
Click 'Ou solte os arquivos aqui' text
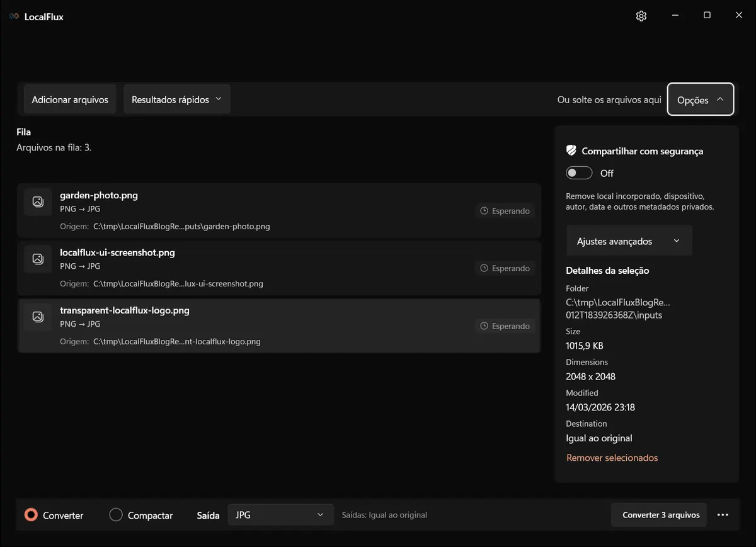coord(609,99)
